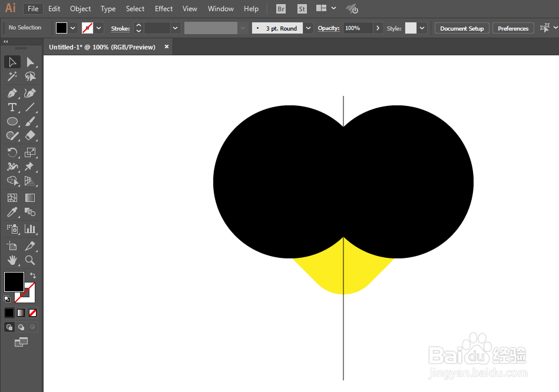
Task: Choose the Symbol Sprayer tool
Action: coord(12,229)
